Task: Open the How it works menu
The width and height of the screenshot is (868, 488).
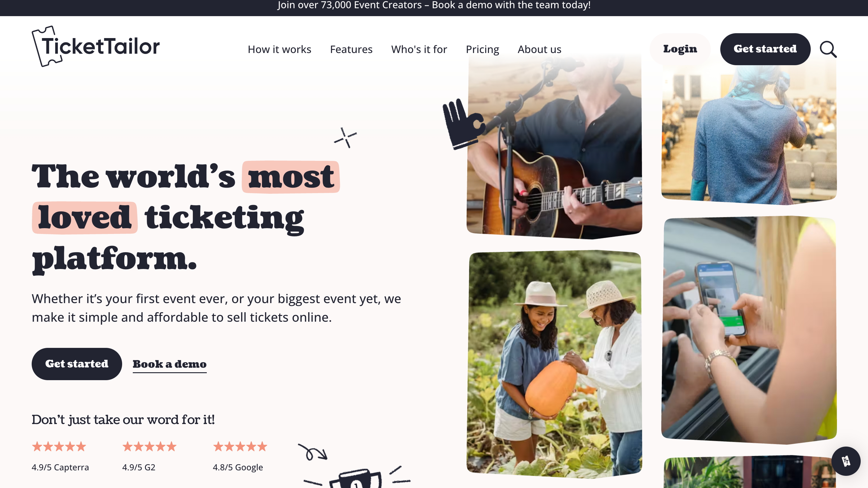Action: (x=279, y=49)
